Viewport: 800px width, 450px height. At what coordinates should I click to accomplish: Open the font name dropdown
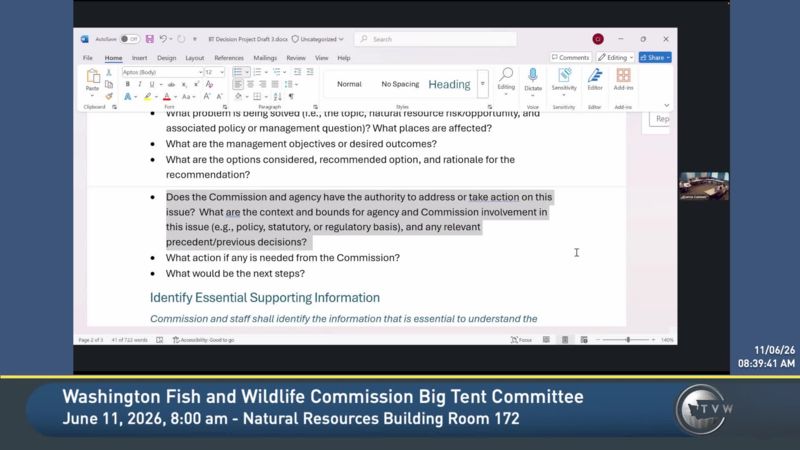click(x=201, y=72)
